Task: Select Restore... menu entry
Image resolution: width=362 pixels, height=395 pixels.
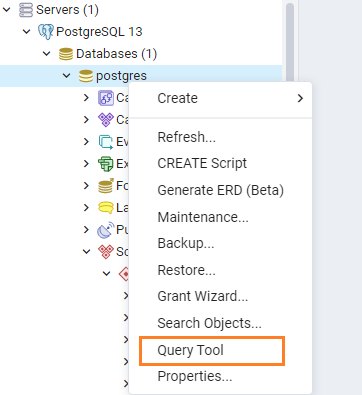Action: coord(220,270)
